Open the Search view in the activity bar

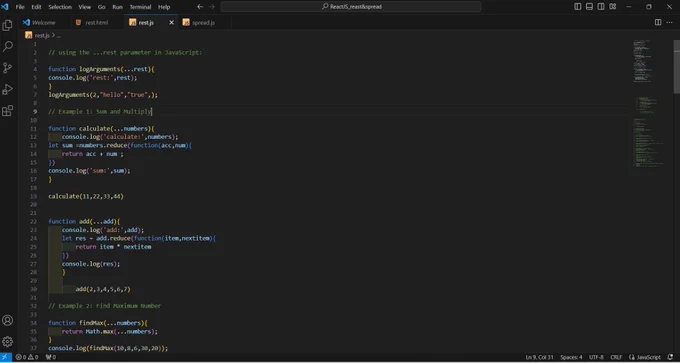click(x=7, y=46)
